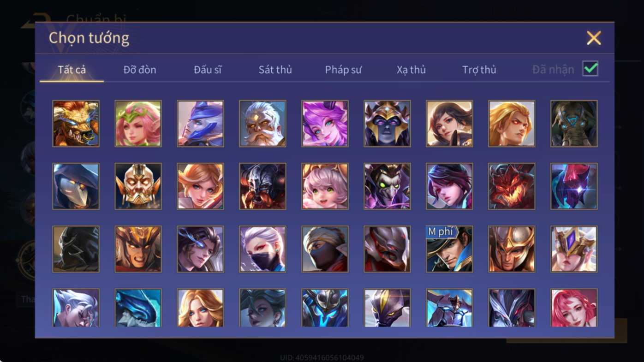Filter heroes by Pháp sư tab

point(343,70)
